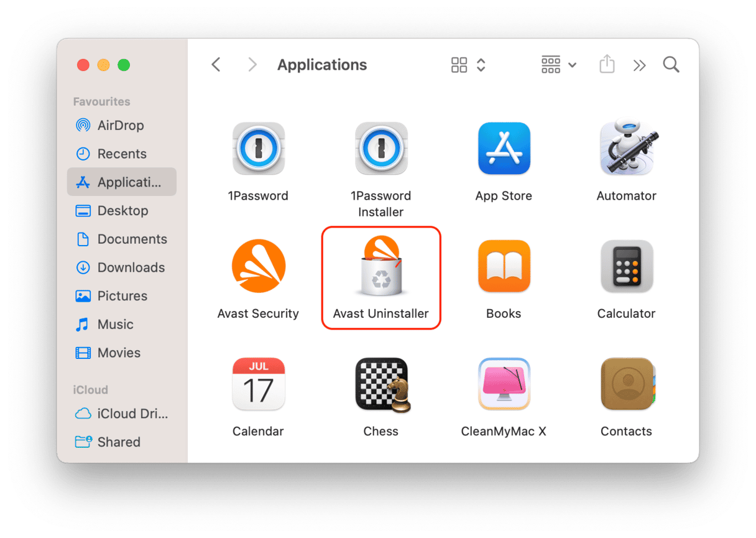
Task: Open Recents in the sidebar
Action: pos(122,154)
